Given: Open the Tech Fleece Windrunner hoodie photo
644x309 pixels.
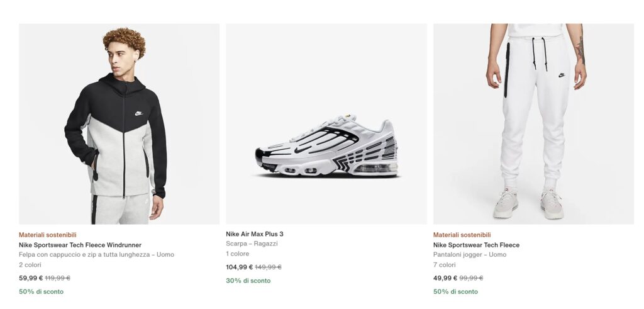Looking at the screenshot, I should (x=119, y=124).
